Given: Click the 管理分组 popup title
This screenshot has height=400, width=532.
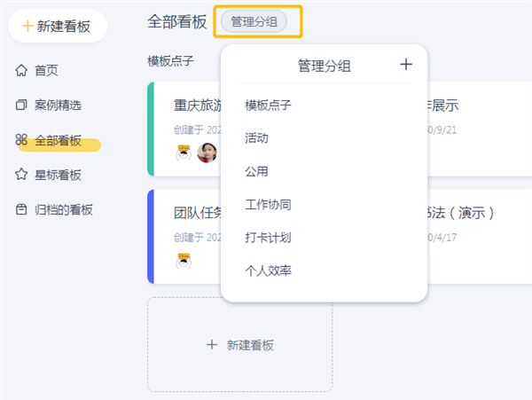Looking at the screenshot, I should click(324, 66).
